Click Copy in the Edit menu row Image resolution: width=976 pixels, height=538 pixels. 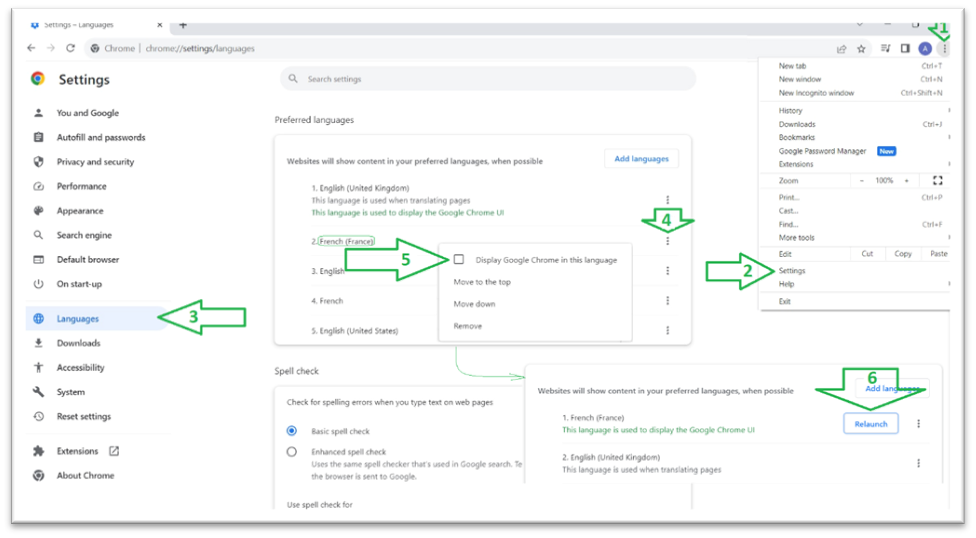coord(903,254)
